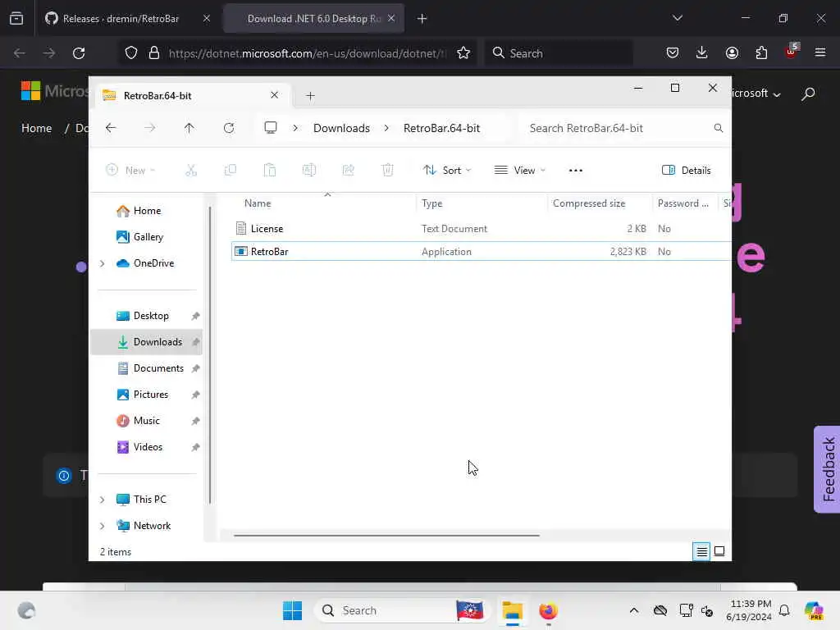Switch to details list view icon in status bar

pos(702,551)
